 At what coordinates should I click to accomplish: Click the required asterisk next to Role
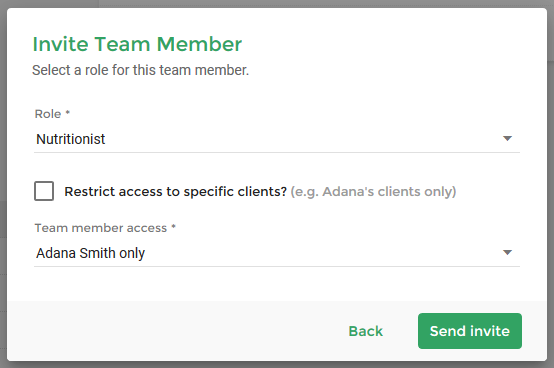[67, 112]
